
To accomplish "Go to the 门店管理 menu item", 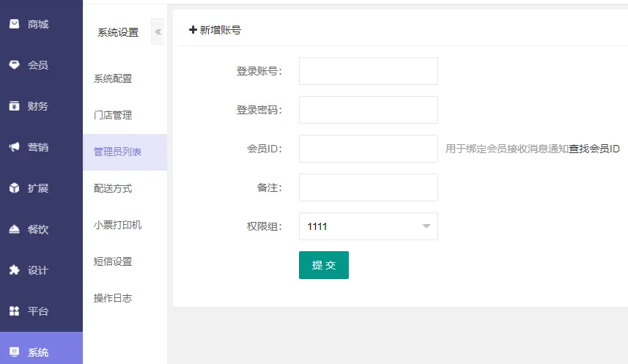I will [x=113, y=115].
